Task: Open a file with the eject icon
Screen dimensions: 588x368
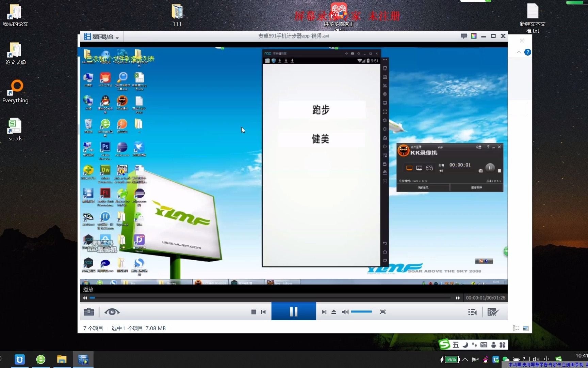Action: 334,312
